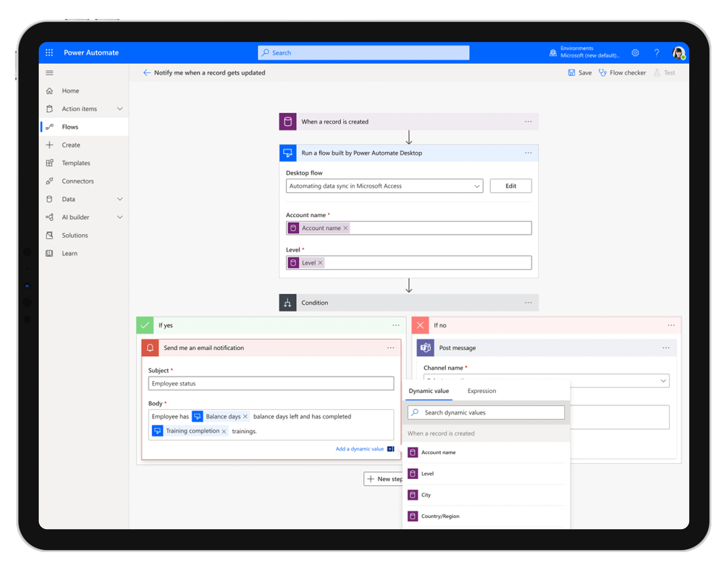Click the When a record is created trigger icon
The height and width of the screenshot is (570, 728).
290,121
